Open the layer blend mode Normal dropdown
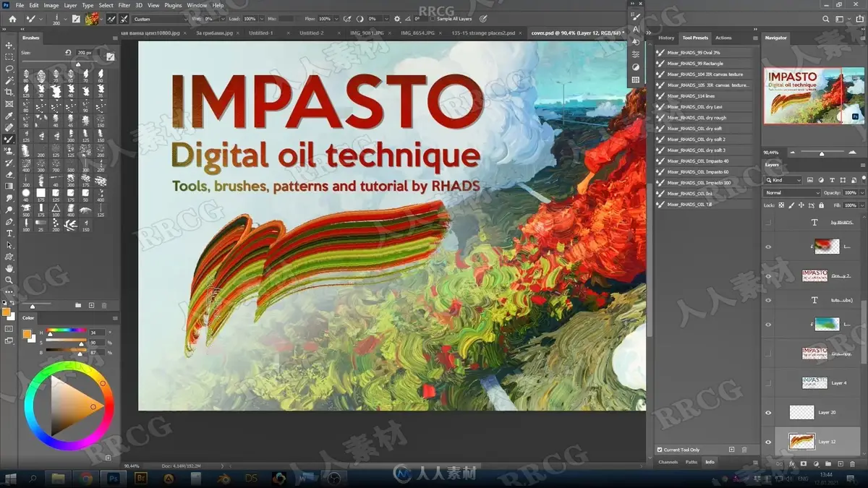 pyautogui.click(x=792, y=193)
